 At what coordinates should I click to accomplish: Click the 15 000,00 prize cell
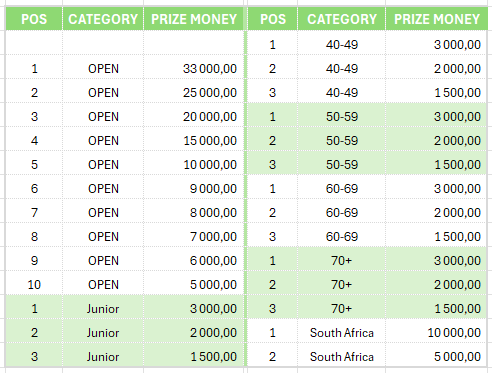[194, 141]
